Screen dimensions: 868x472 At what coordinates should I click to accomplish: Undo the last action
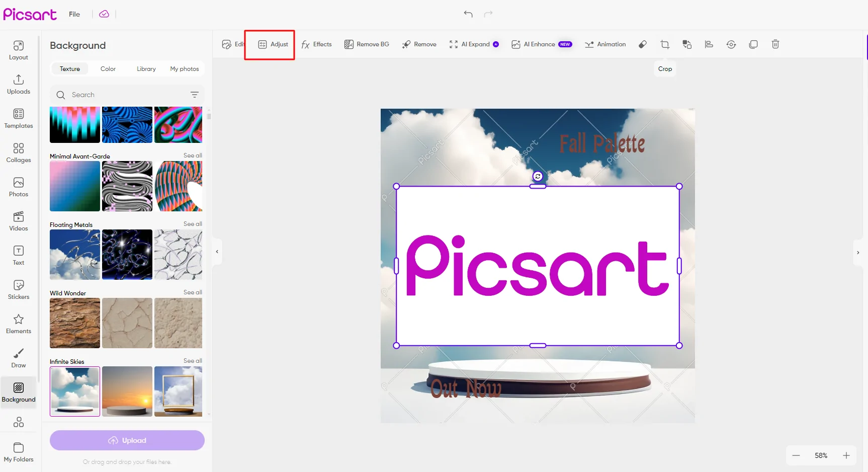click(x=468, y=14)
